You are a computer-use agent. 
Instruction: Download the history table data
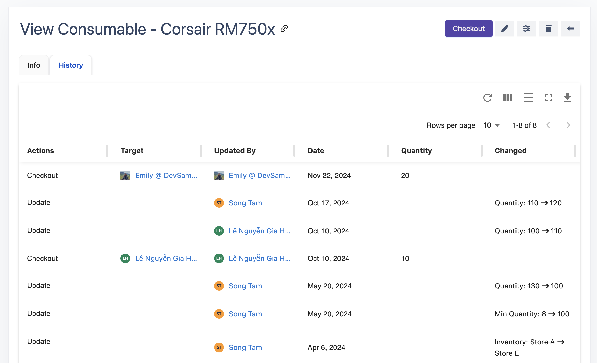click(567, 98)
